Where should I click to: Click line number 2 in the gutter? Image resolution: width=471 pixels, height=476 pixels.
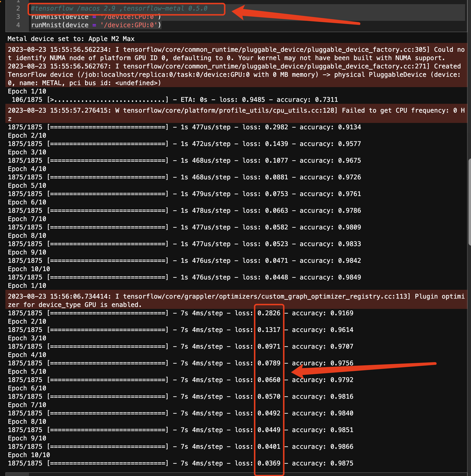(18, 8)
